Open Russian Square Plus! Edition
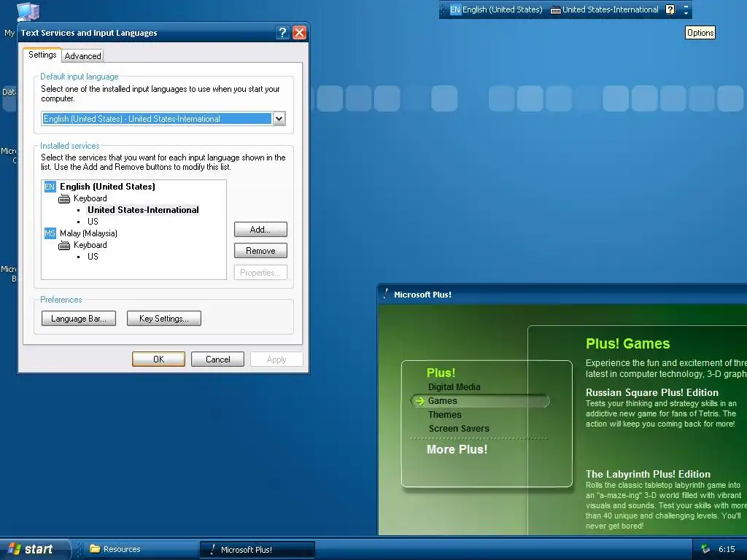 [x=651, y=392]
